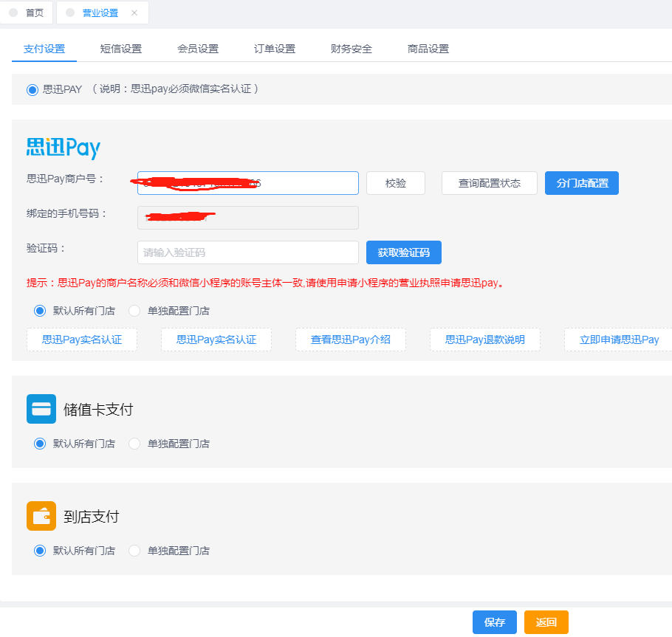Close the 营业设置 tab with its X
Viewport: 672px width, 637px height.
[x=134, y=13]
